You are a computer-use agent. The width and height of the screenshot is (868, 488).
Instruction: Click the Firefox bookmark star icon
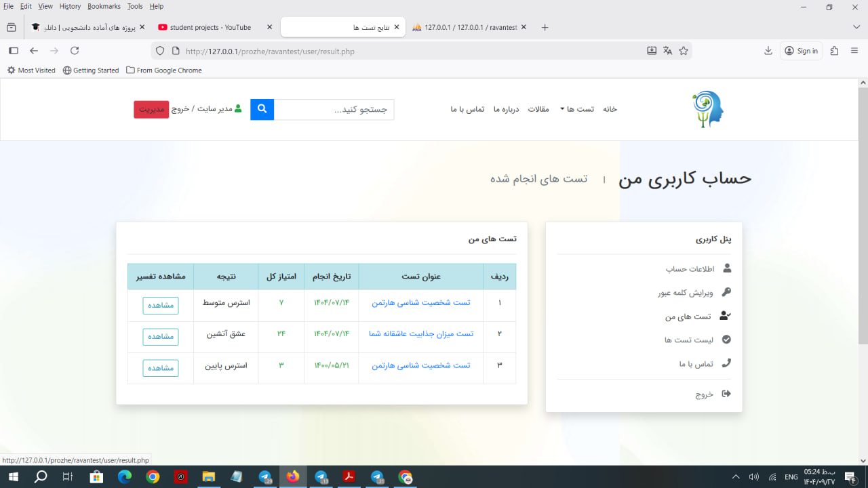tap(684, 51)
